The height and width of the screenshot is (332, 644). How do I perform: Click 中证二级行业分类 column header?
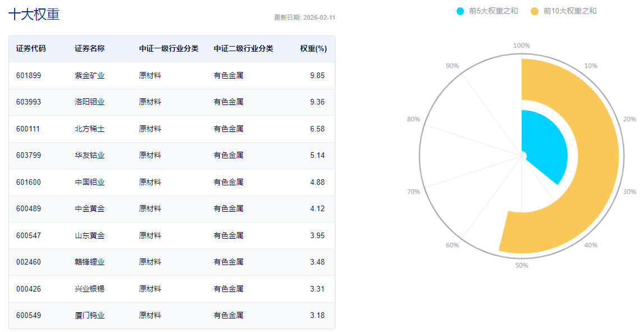[243, 49]
